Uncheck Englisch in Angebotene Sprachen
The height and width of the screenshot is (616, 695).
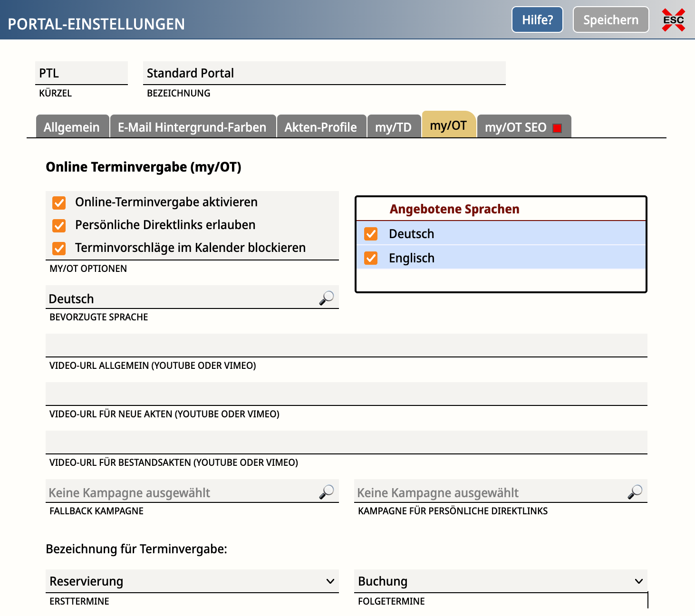pyautogui.click(x=371, y=258)
